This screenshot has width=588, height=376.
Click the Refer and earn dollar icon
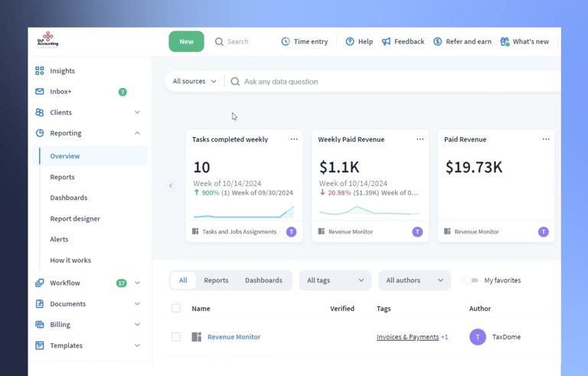coord(437,41)
